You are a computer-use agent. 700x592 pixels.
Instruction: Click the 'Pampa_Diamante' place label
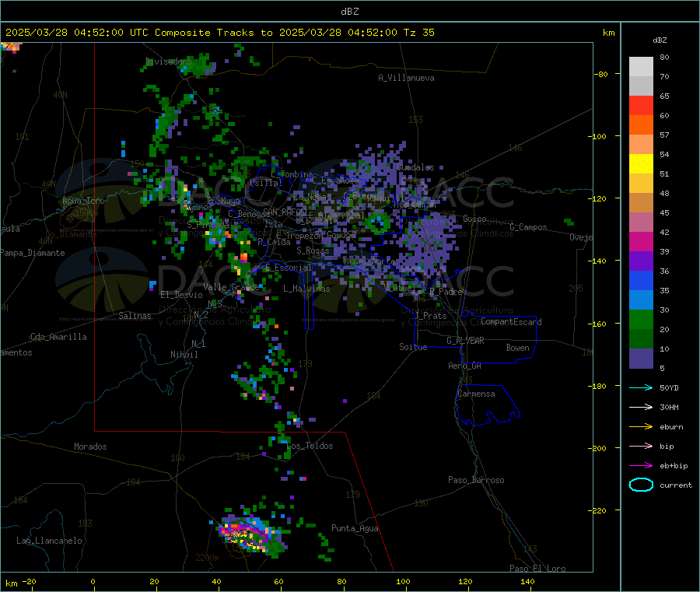click(x=32, y=253)
